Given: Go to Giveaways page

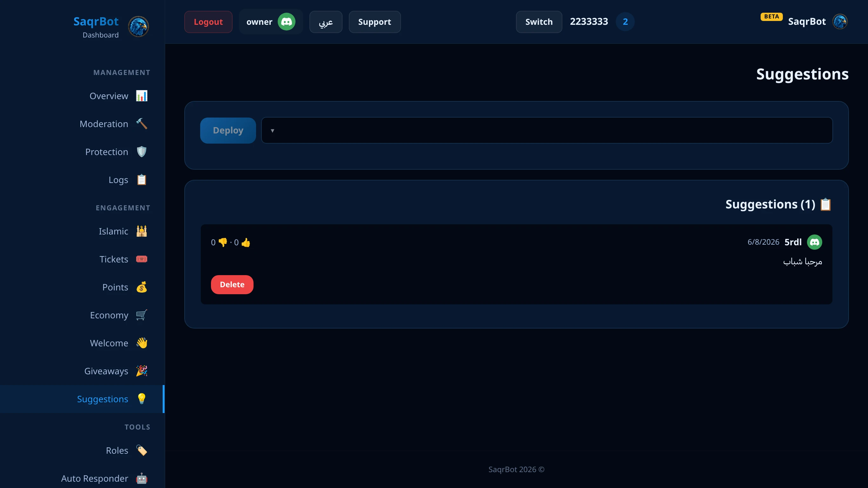Looking at the screenshot, I should [x=82, y=371].
